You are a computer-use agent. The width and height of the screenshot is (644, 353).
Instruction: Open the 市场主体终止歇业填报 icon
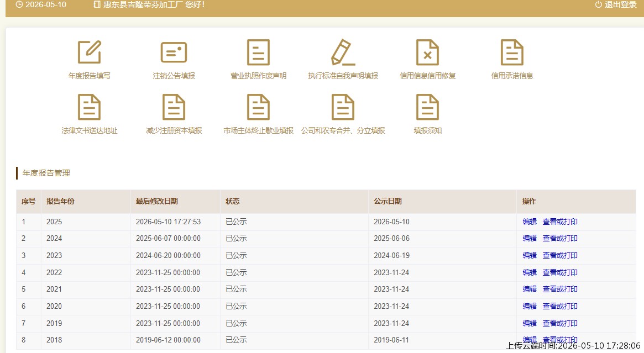258,107
